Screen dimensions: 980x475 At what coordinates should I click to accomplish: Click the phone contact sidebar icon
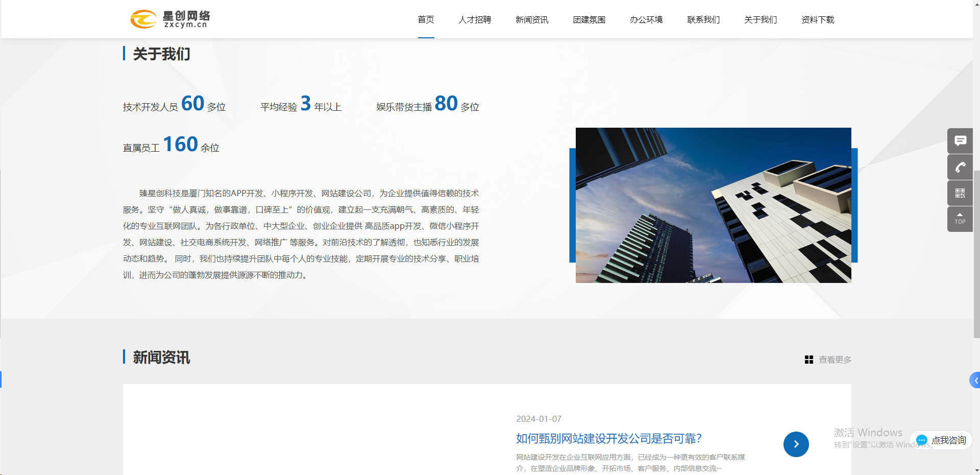[x=960, y=167]
